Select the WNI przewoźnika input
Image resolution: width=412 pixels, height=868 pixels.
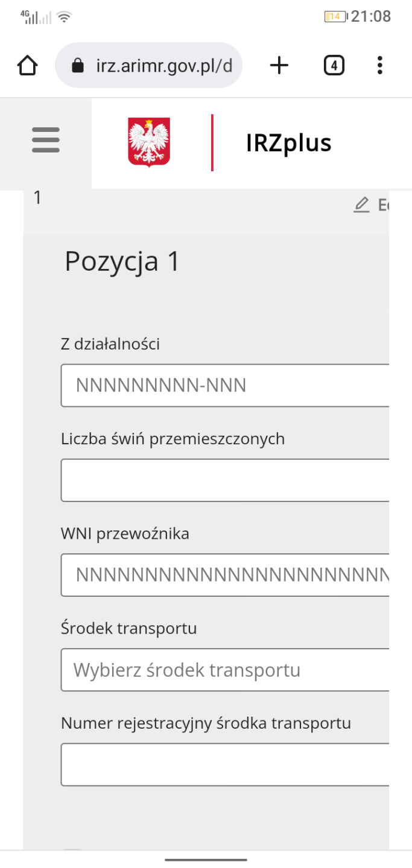pos(224,575)
